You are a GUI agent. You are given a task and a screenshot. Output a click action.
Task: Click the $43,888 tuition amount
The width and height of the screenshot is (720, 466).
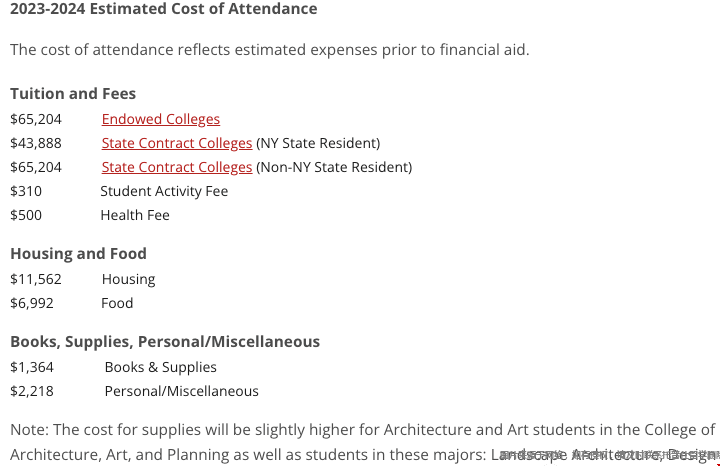tap(36, 143)
